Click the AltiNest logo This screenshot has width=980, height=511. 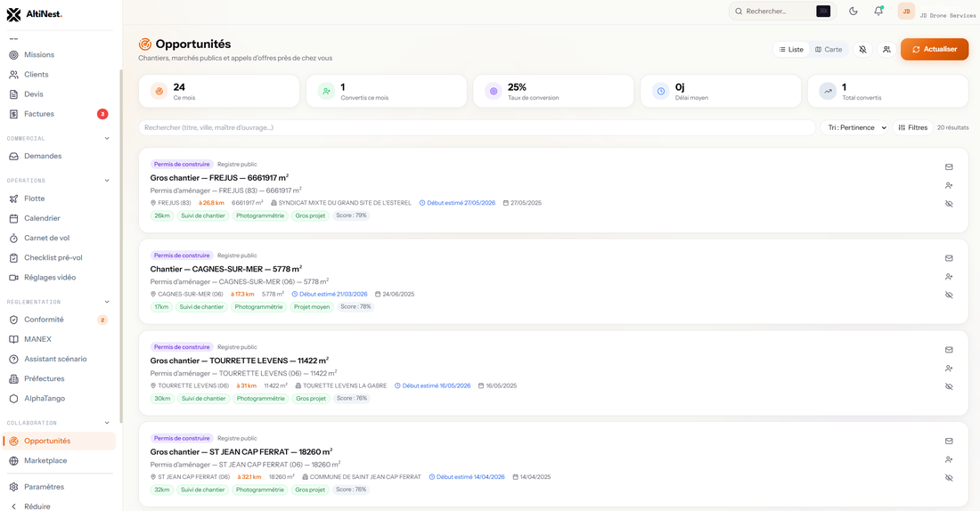pos(35,13)
